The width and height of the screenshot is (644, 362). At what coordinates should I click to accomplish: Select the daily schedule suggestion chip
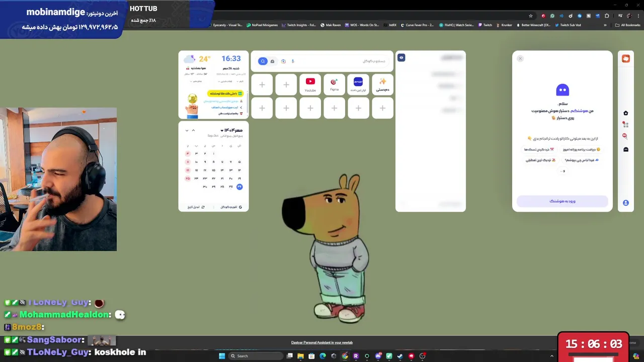click(581, 149)
